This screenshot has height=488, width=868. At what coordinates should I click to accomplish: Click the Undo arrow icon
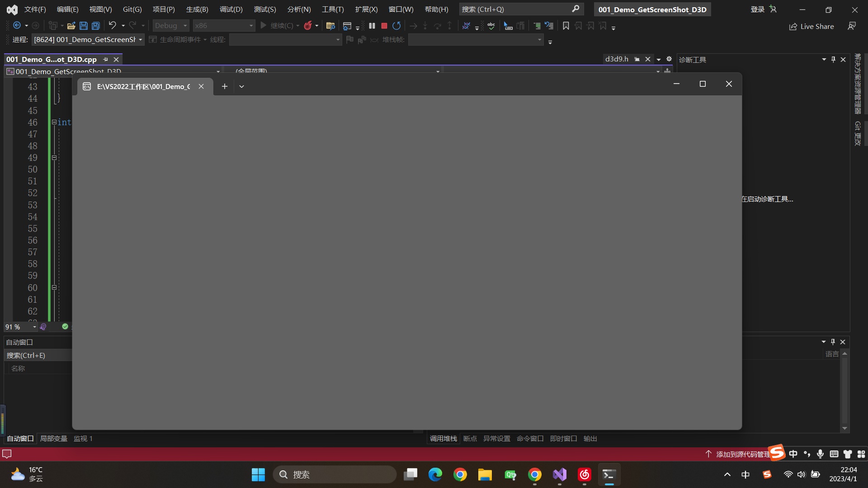pos(113,26)
